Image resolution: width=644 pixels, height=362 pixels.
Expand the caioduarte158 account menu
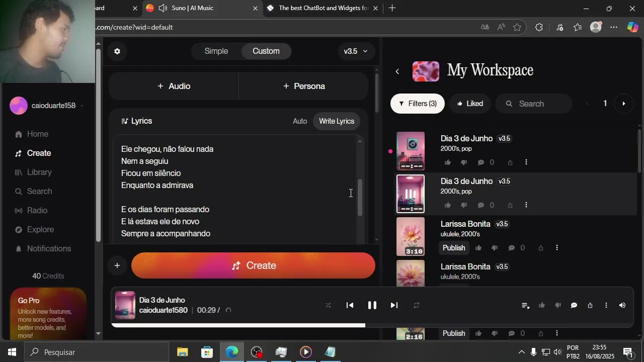point(47,106)
